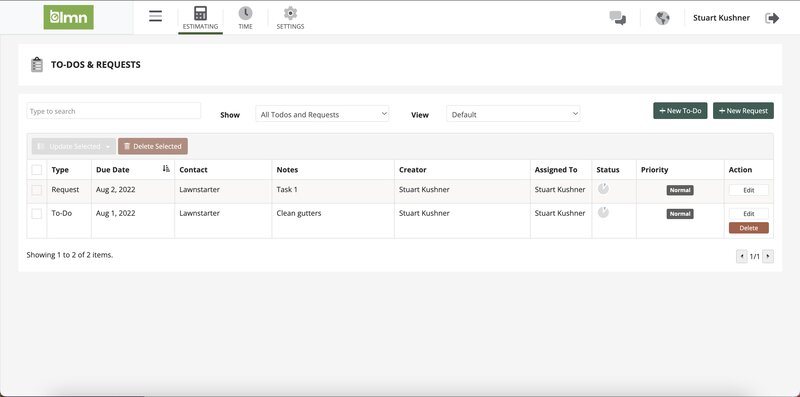Click the Request type cell
The image size is (800, 397).
pos(65,189)
